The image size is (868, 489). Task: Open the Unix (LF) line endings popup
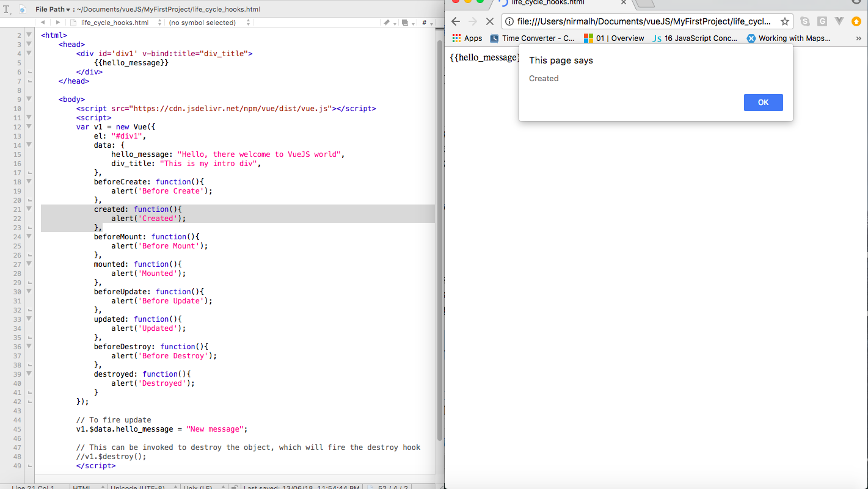tap(203, 487)
